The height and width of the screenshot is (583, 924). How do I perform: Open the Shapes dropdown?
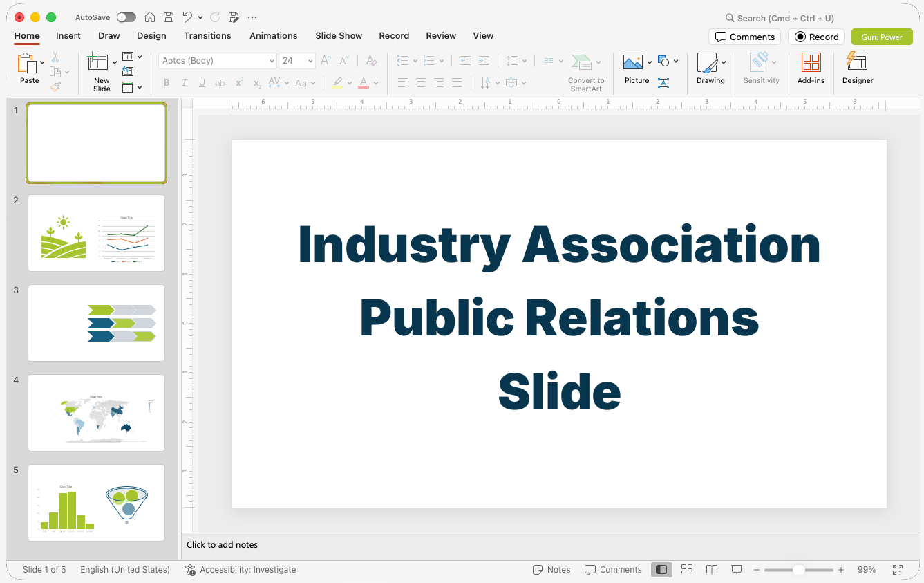pyautogui.click(x=668, y=61)
